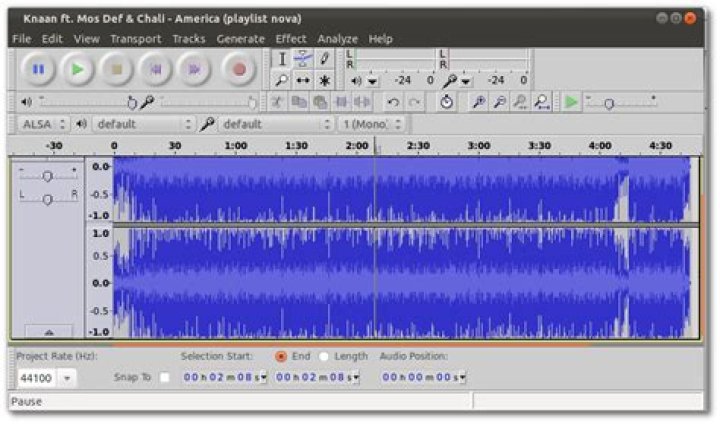Click the Undo arrow icon
The height and width of the screenshot is (424, 720).
pos(393,102)
